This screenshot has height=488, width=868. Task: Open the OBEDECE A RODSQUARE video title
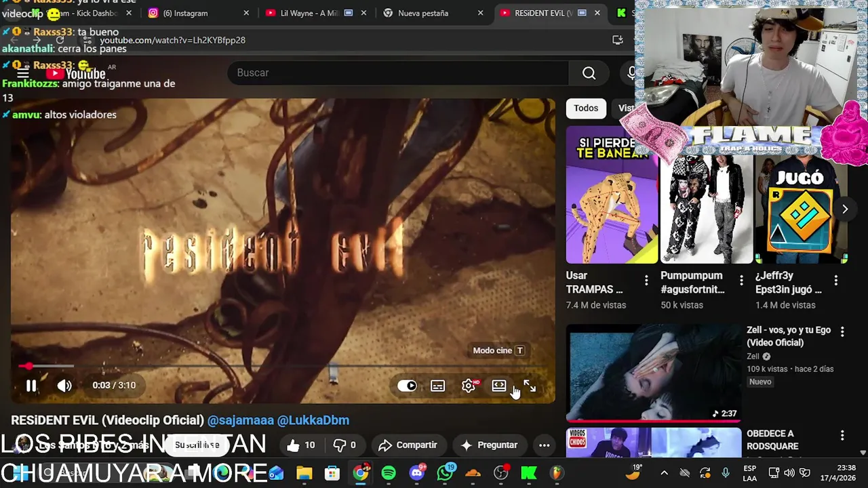coord(772,440)
